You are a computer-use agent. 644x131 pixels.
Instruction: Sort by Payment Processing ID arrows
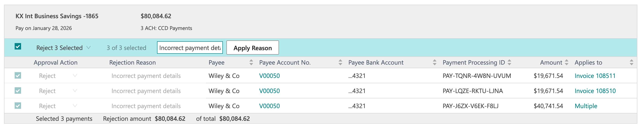tap(509, 63)
